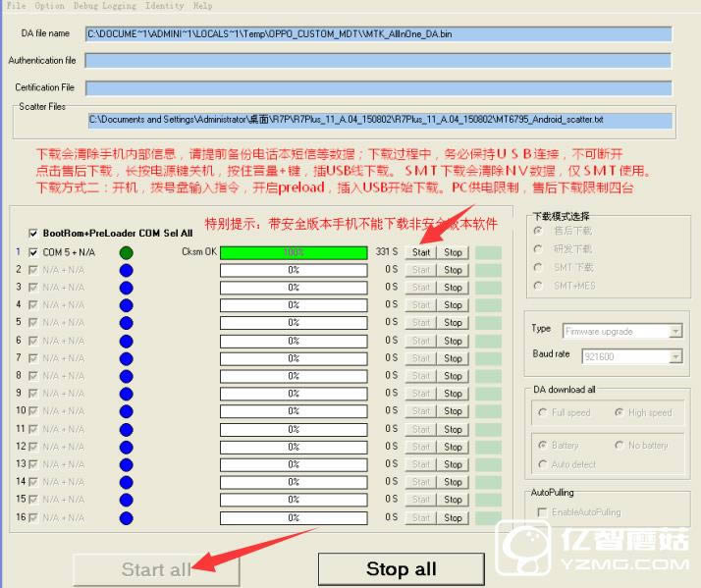Click the blue status circle in row 12
The image size is (701, 588).
pyautogui.click(x=127, y=448)
